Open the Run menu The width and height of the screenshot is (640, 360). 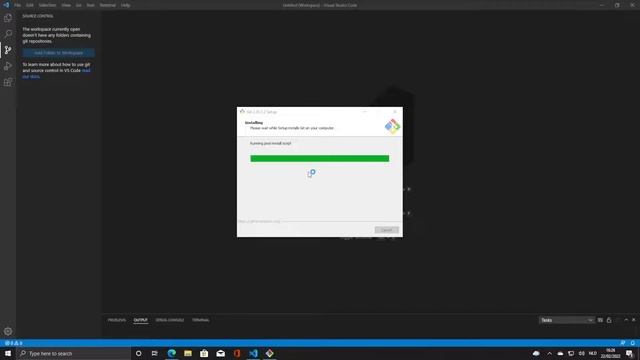(x=90, y=5)
